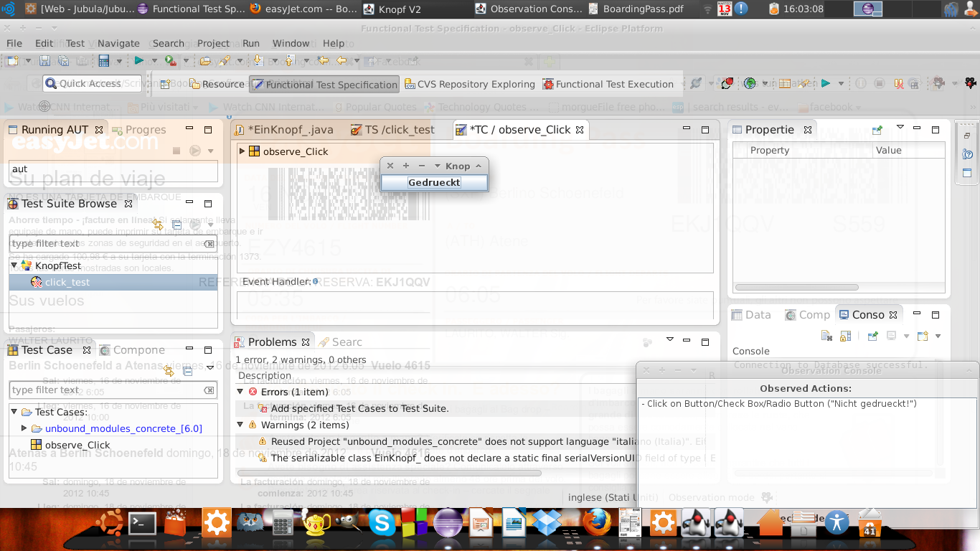This screenshot has width=980, height=551.
Task: Open the Project menu
Action: point(213,43)
